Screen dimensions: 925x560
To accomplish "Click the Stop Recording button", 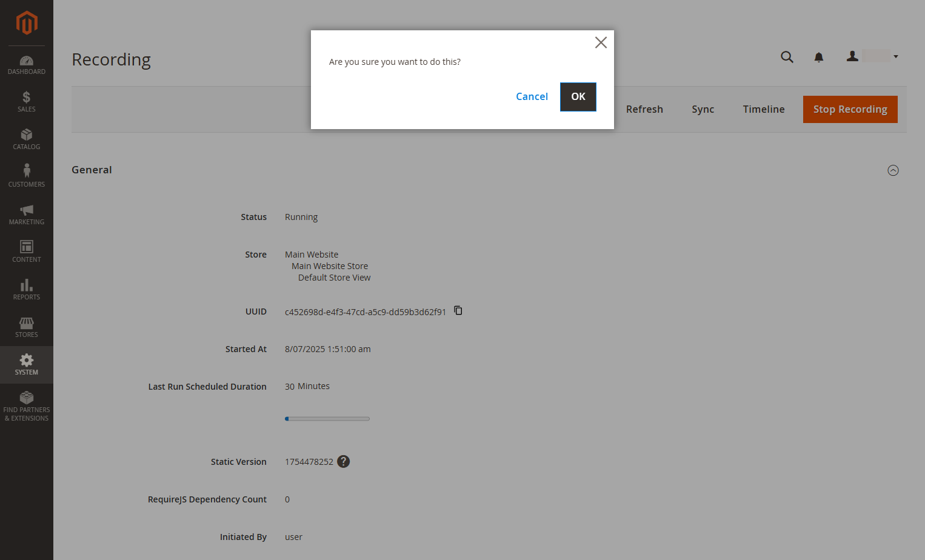I will pos(850,109).
